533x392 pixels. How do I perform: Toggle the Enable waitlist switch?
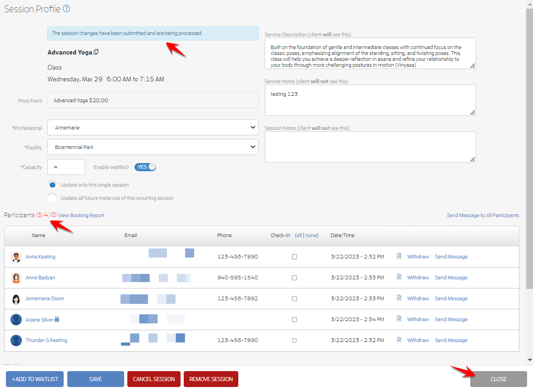coord(145,167)
